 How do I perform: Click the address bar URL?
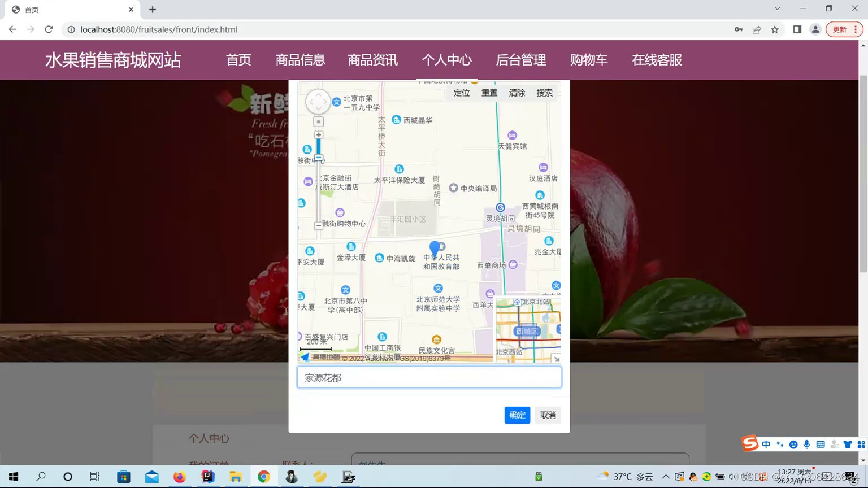click(x=159, y=29)
